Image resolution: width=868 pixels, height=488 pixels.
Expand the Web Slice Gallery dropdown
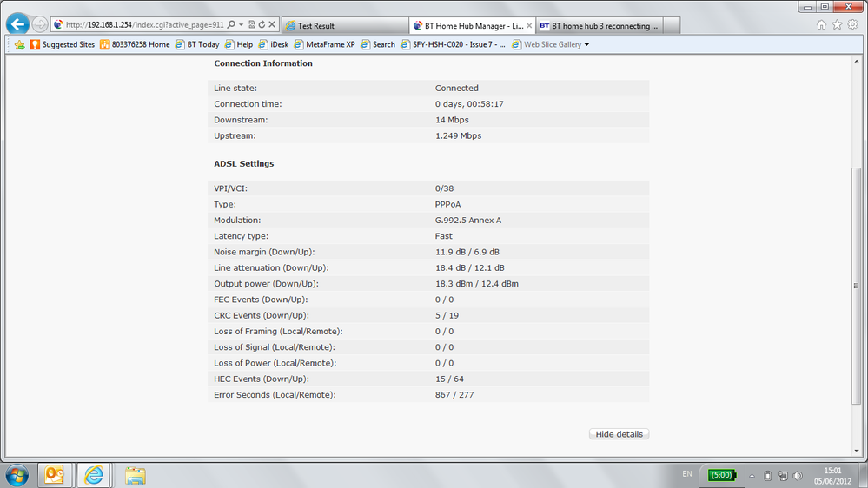pos(586,45)
